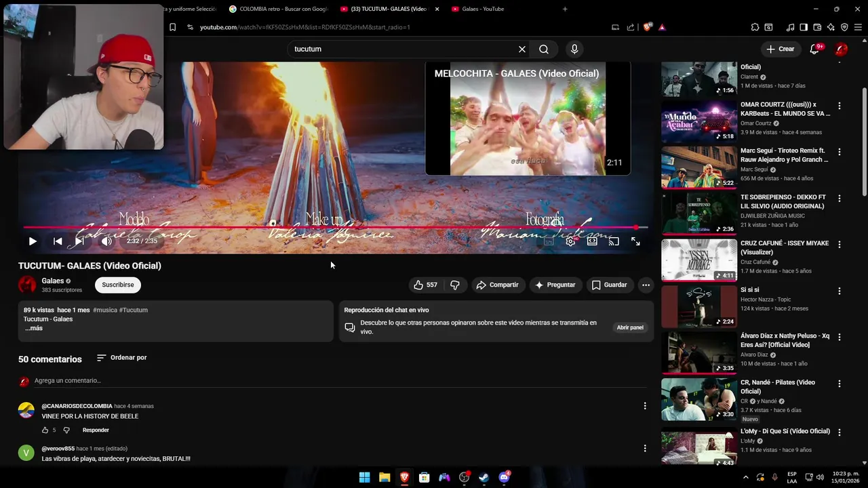Open the YouTube account avatar menu
The image size is (868, 488).
842,49
